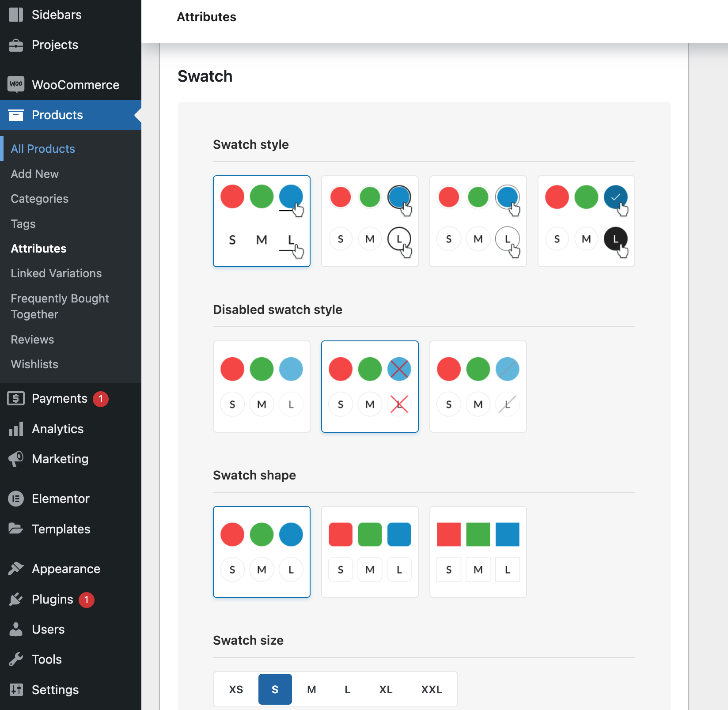
Task: Open the Templates admin menu
Action: point(71,529)
